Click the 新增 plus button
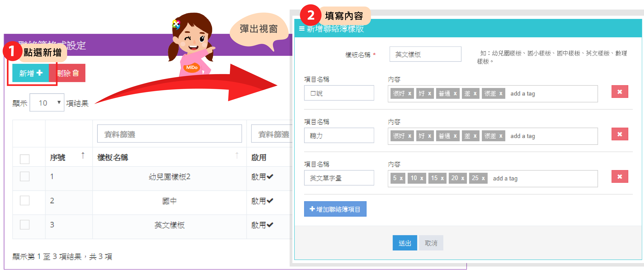This screenshot has width=644, height=278. tap(31, 73)
